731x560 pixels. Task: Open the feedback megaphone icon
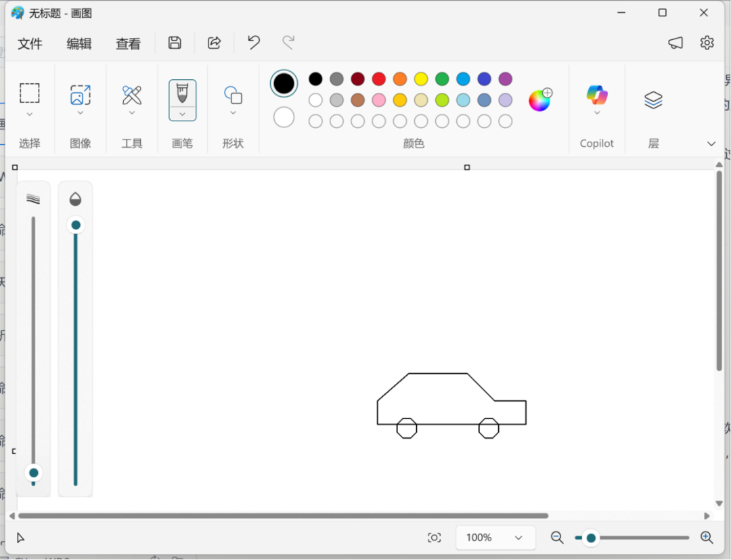[x=675, y=43]
